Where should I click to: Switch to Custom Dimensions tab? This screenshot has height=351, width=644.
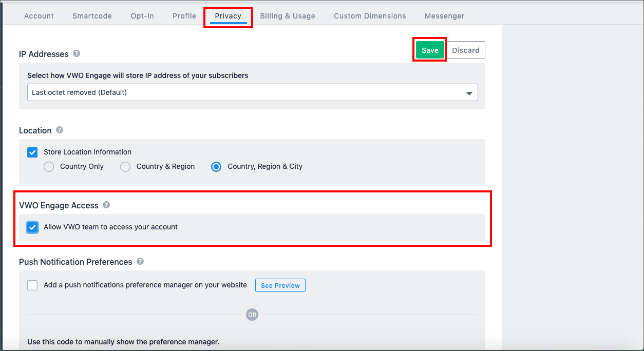click(370, 16)
